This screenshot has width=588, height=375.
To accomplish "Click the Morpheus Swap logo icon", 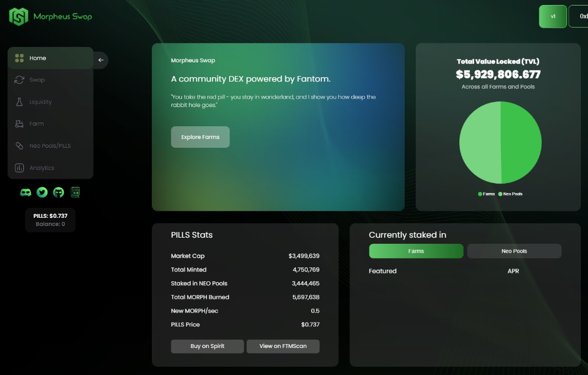I will (x=19, y=17).
